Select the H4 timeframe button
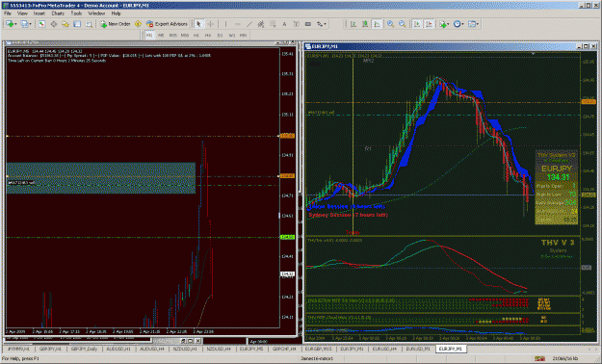Viewport: 602px width, 364px height. pos(208,35)
